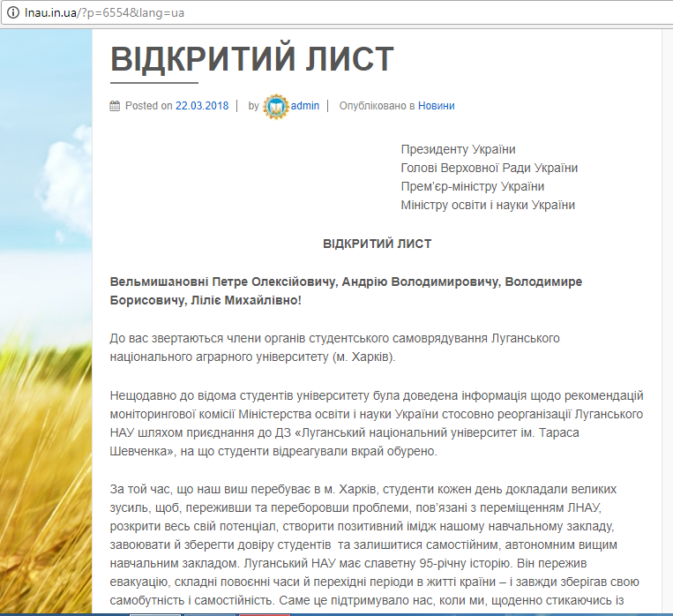The height and width of the screenshot is (616, 673).
Task: Click the bold greeting Вельмишановні Петре Олексійовичу
Action: pyautogui.click(x=346, y=291)
